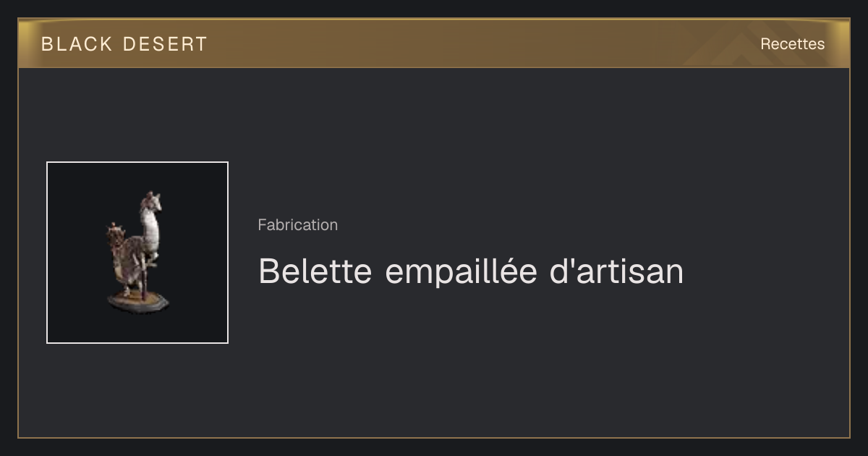Screen dimensions: 868x456
Task: Click the wooden base of the stuffed figure
Action: tap(139, 302)
